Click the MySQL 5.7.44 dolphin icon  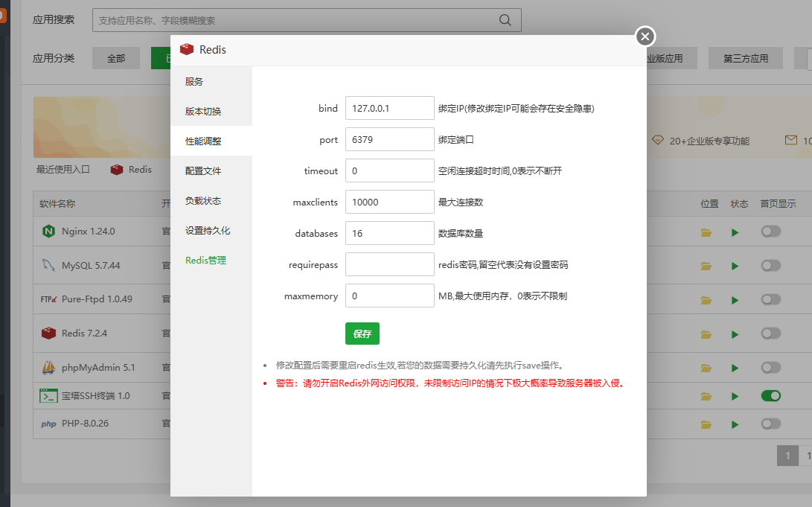[48, 265]
